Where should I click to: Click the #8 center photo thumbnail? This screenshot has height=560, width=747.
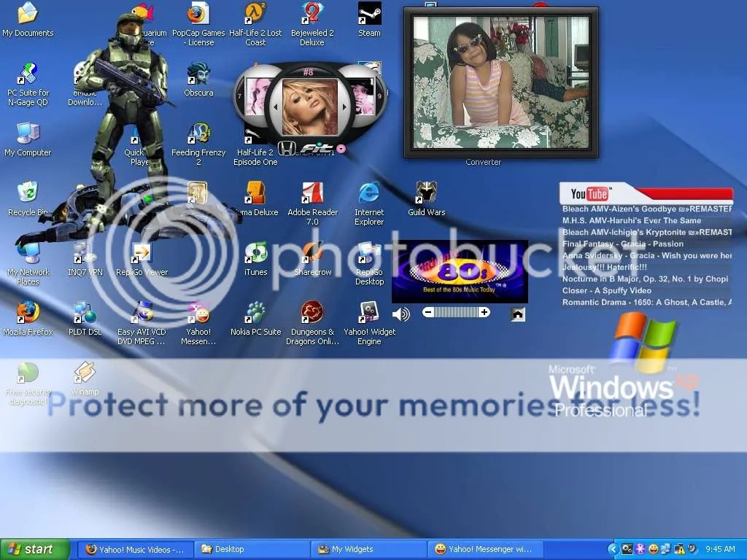coord(310,108)
